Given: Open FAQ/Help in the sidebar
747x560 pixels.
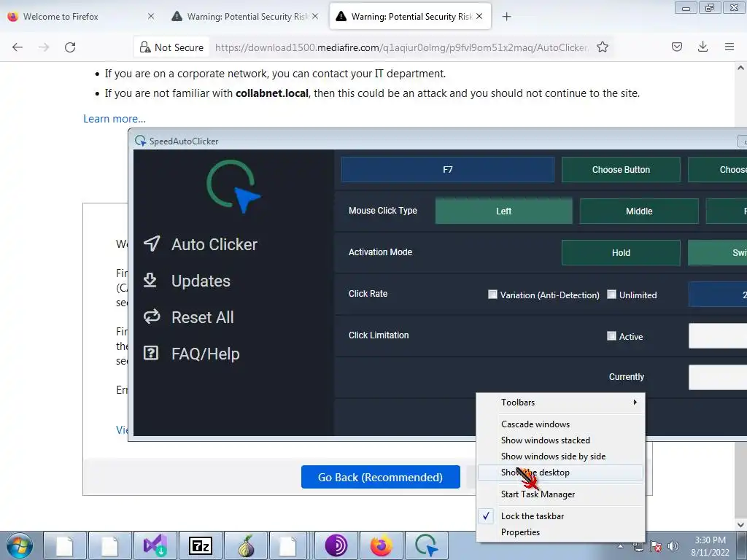Looking at the screenshot, I should [192, 354].
